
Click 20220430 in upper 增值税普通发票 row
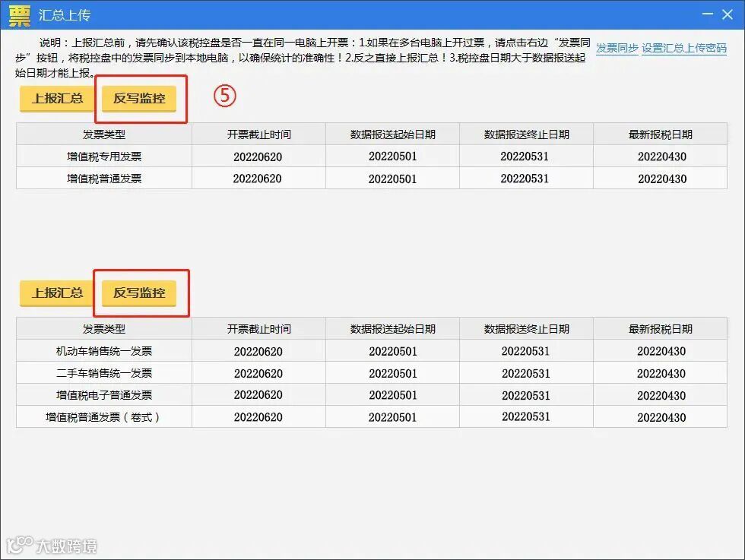662,179
